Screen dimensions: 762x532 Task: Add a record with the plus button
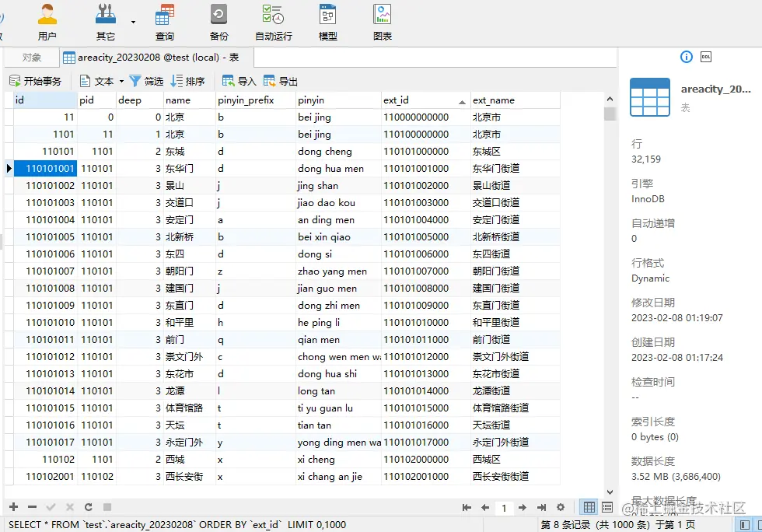14,507
